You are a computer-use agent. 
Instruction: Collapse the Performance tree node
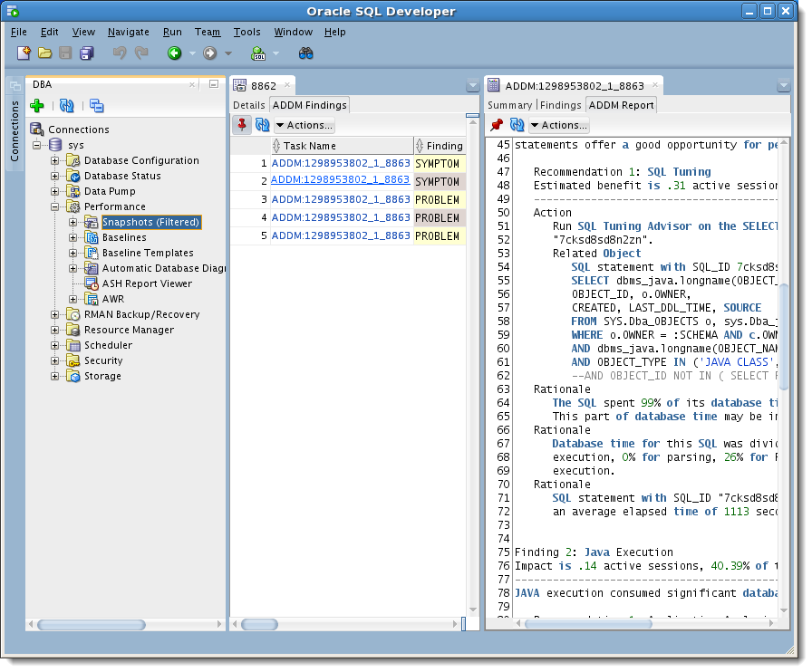55,206
